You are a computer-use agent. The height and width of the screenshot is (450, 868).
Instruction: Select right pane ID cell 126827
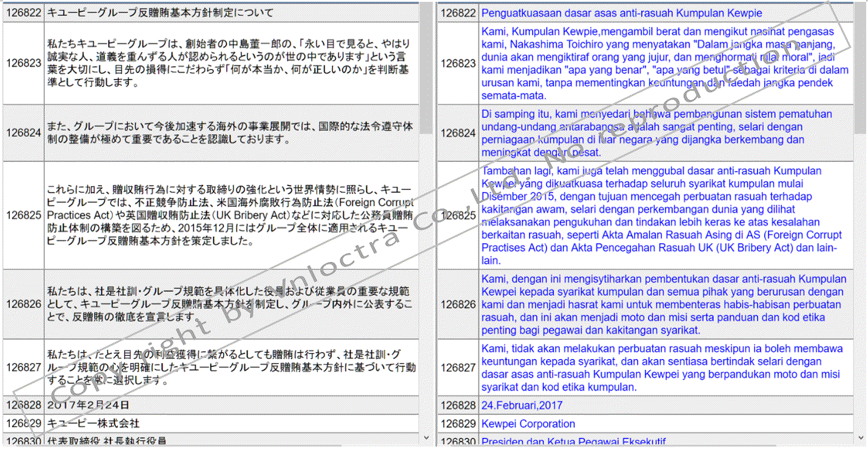458,368
